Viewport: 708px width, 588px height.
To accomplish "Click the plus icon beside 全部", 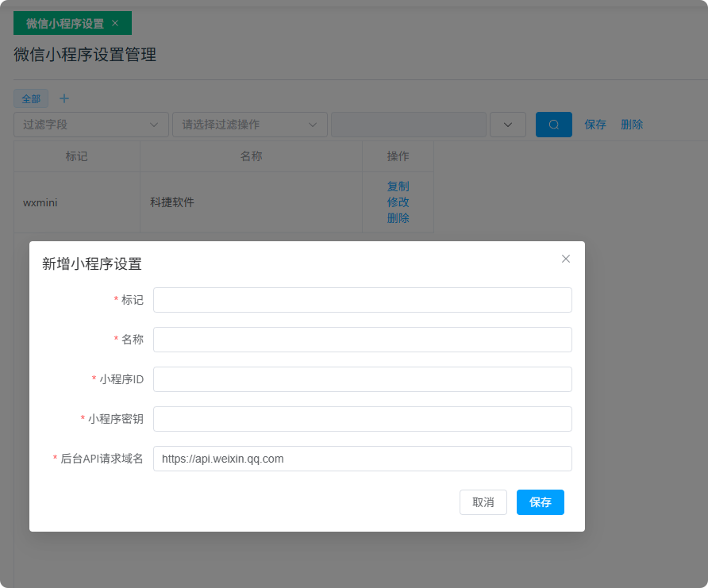I will pos(65,98).
